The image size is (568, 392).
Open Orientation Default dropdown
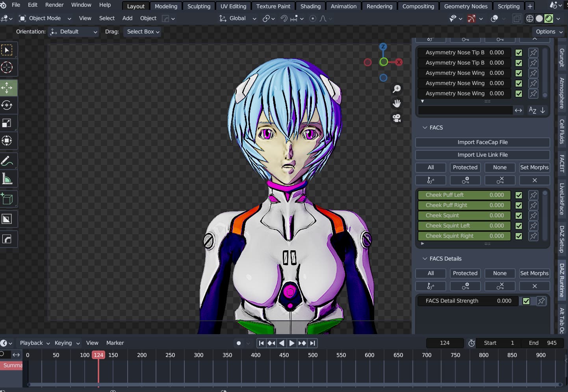coord(74,32)
